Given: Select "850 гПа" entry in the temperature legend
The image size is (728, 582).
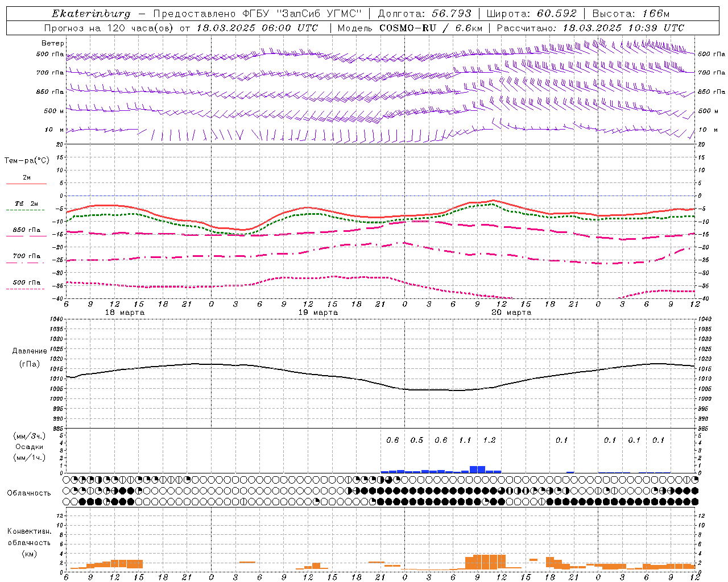Looking at the screenshot, I should [26, 230].
